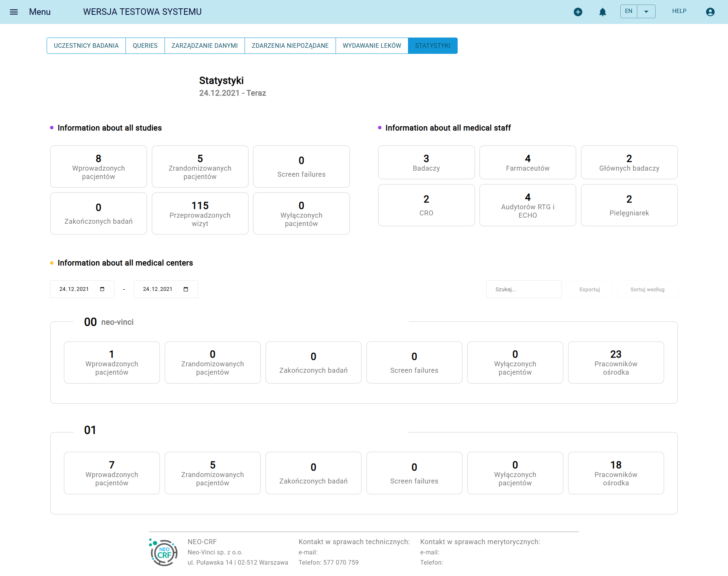Open the notifications bell
728x576 pixels.
click(x=602, y=12)
